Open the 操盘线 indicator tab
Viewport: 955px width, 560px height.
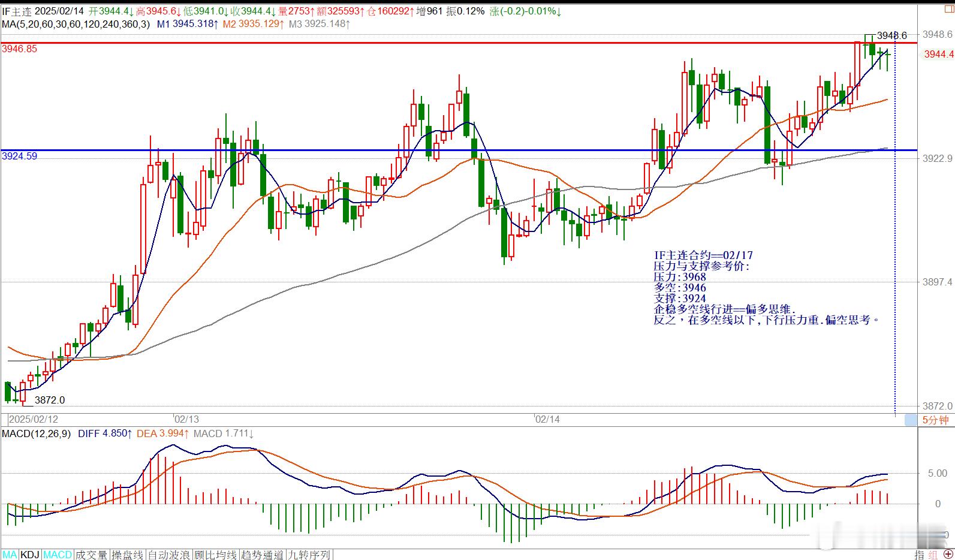click(x=128, y=555)
